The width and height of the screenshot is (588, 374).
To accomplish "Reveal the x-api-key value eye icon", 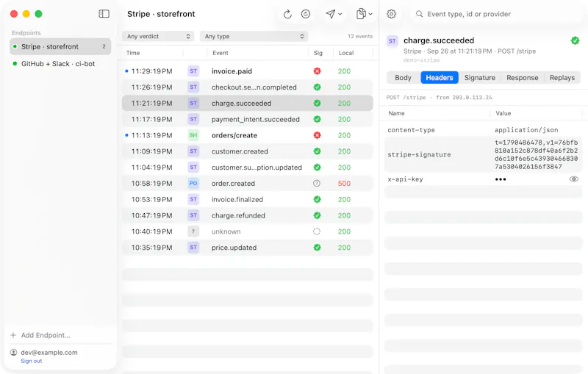I will click(574, 179).
